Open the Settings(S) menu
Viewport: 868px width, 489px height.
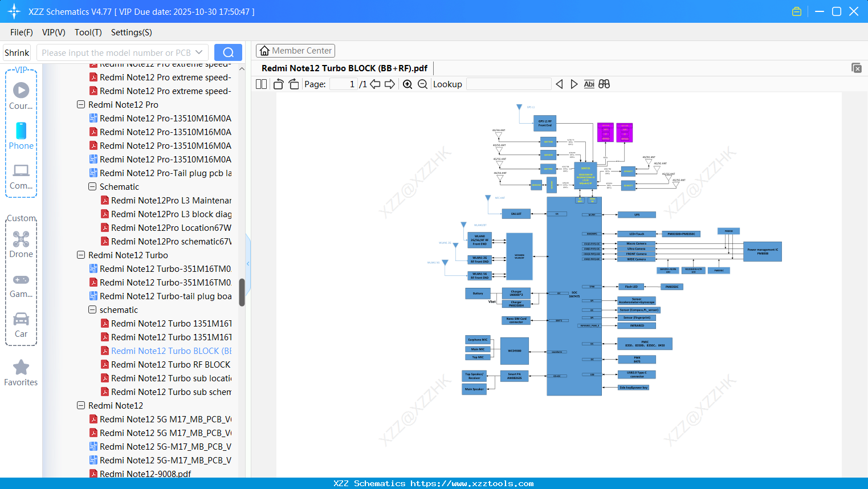pyautogui.click(x=132, y=32)
